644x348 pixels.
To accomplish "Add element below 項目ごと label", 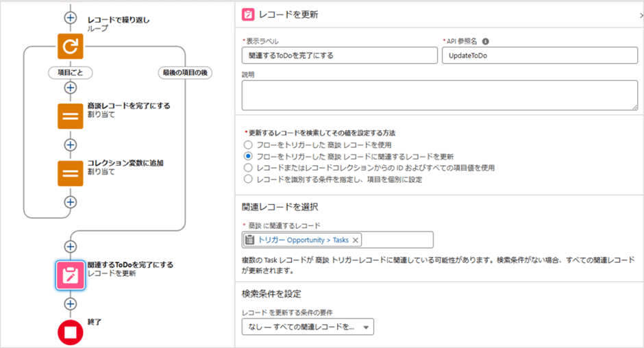I will click(x=71, y=88).
